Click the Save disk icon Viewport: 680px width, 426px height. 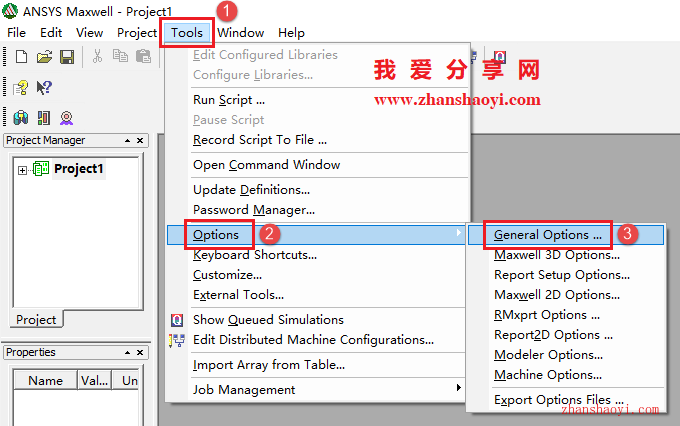coord(67,57)
